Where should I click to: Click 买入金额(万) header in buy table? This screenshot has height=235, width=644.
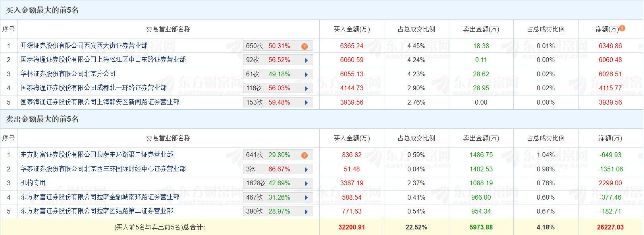[x=351, y=29]
